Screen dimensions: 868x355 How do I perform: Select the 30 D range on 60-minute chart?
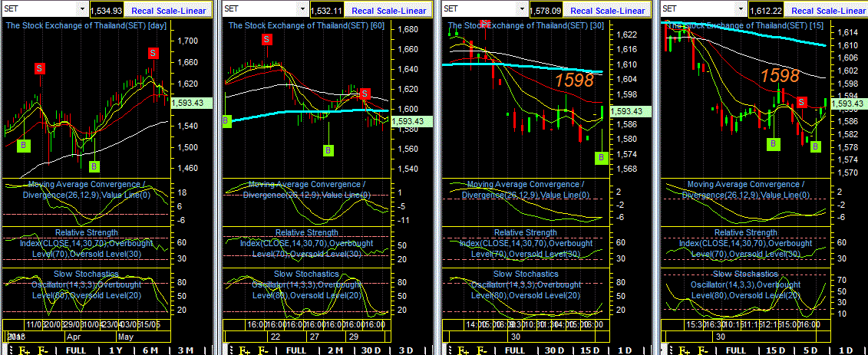(371, 350)
